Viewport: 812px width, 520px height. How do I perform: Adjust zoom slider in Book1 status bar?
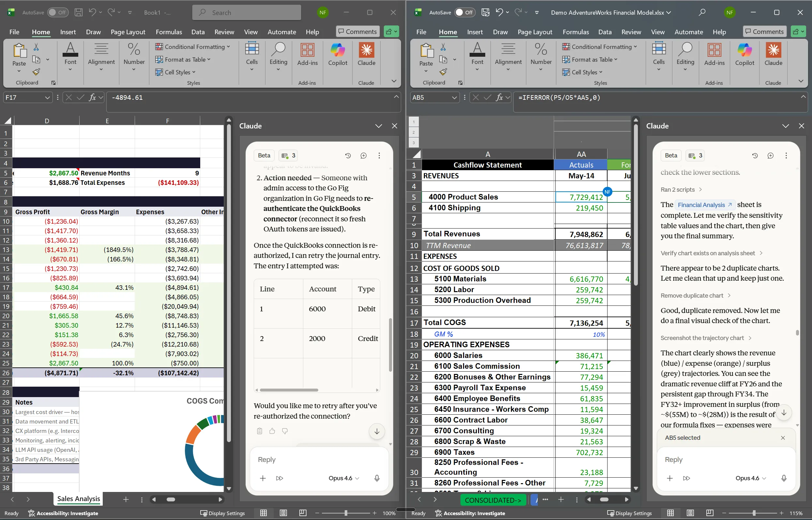click(346, 513)
